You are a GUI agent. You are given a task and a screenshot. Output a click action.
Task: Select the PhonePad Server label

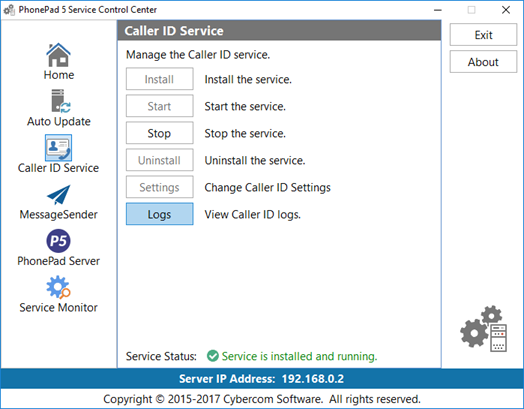(x=58, y=261)
